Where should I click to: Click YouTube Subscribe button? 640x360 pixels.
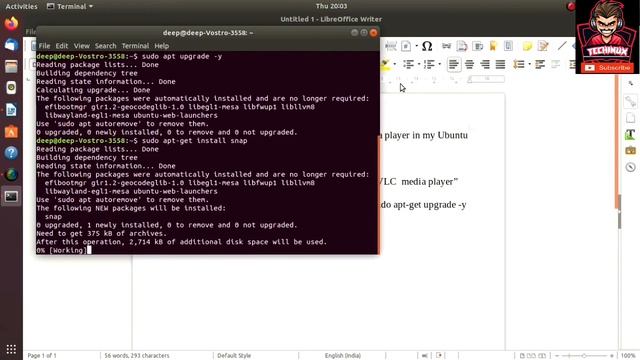click(x=607, y=68)
